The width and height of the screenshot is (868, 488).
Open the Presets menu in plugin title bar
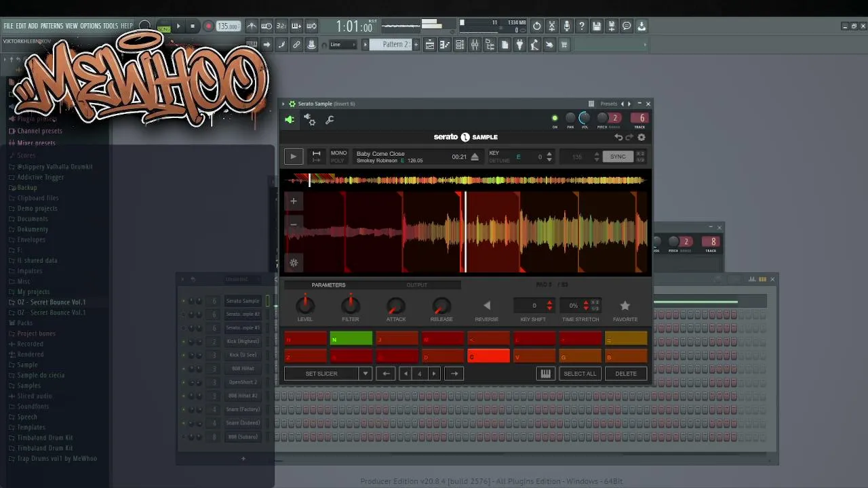tap(609, 104)
